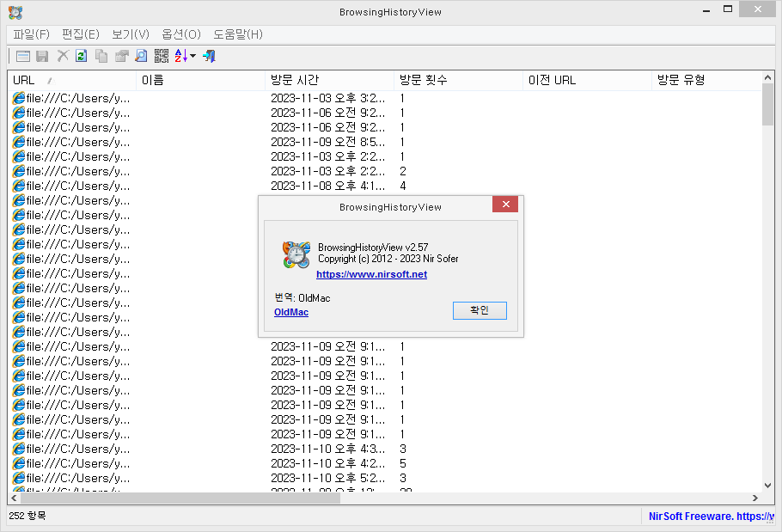
Task: Click 확인 button in About dialog
Action: point(480,310)
